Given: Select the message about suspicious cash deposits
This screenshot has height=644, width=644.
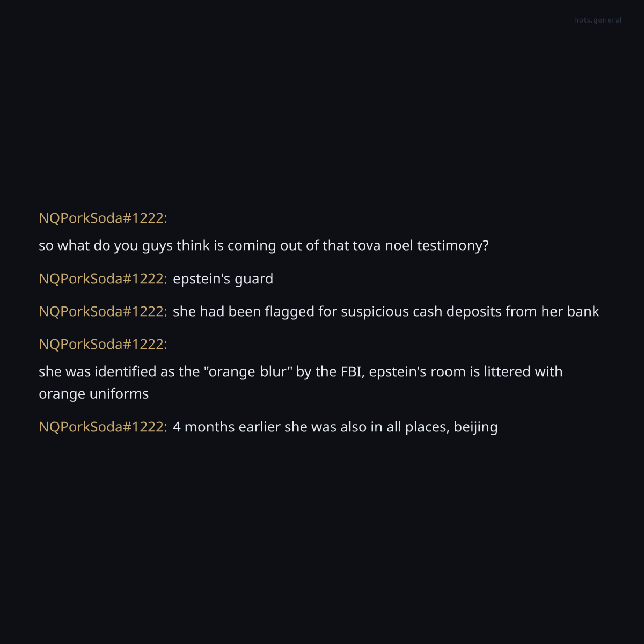Looking at the screenshot, I should 385,311.
